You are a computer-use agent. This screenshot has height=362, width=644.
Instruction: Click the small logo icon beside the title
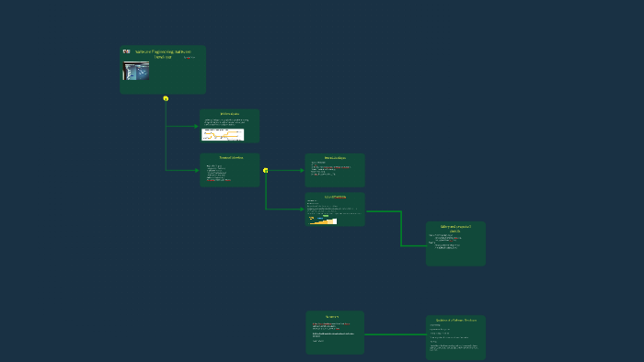(x=127, y=51)
